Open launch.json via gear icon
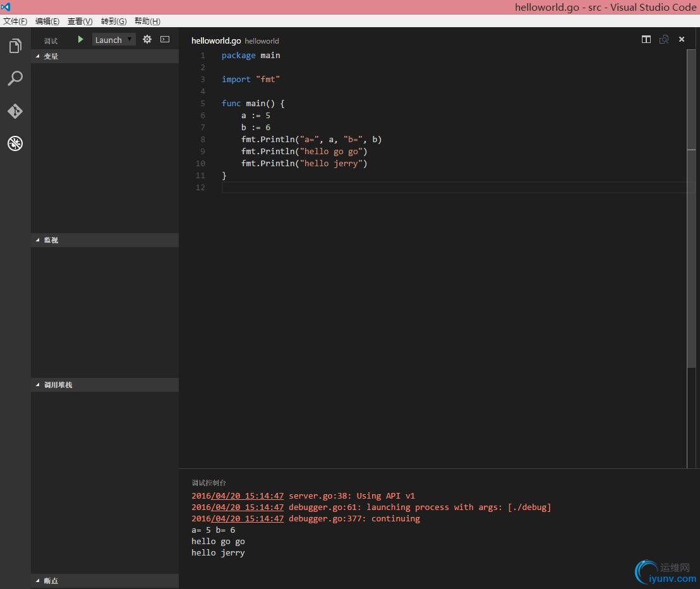700x589 pixels. pyautogui.click(x=147, y=39)
